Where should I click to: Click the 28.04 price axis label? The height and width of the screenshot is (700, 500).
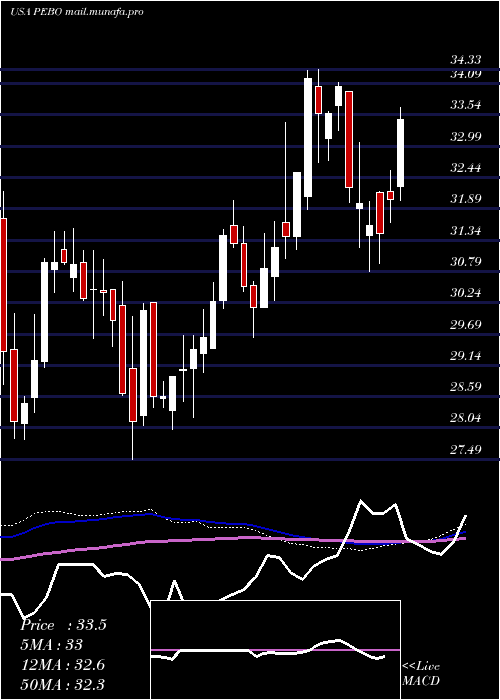coord(465,418)
